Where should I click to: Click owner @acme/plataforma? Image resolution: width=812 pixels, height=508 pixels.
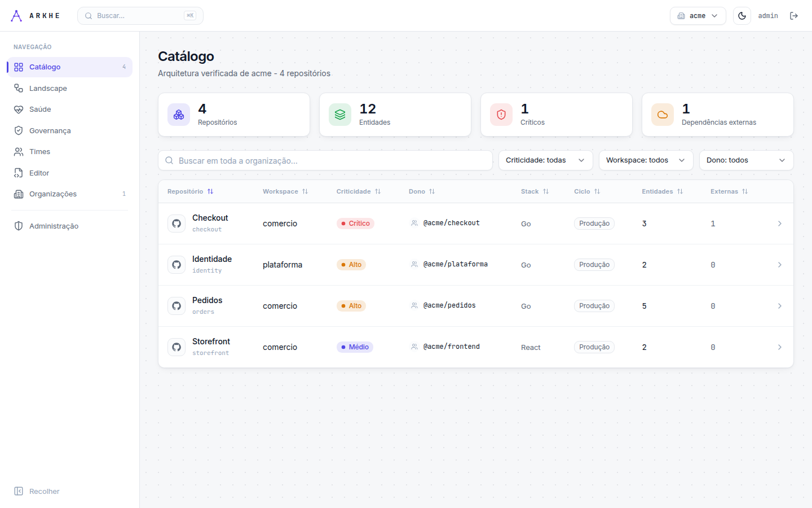tap(455, 264)
